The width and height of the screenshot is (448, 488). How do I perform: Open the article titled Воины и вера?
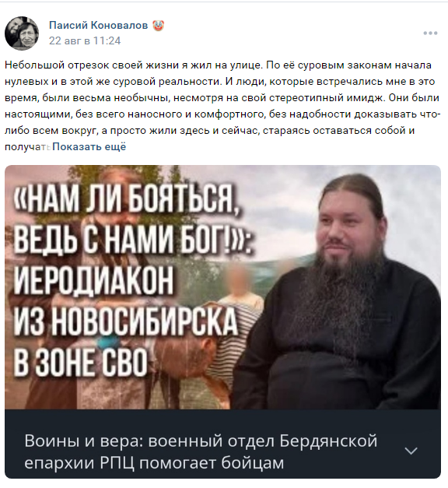[201, 451]
